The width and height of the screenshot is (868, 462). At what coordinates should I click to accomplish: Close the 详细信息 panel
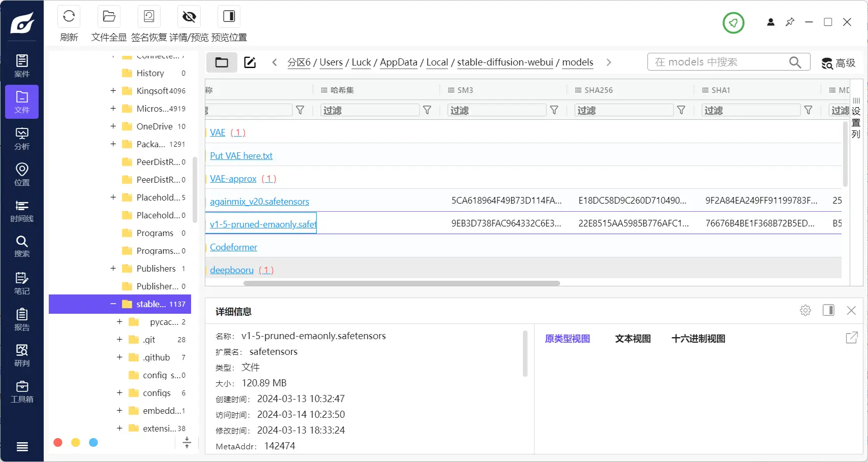[x=851, y=310]
